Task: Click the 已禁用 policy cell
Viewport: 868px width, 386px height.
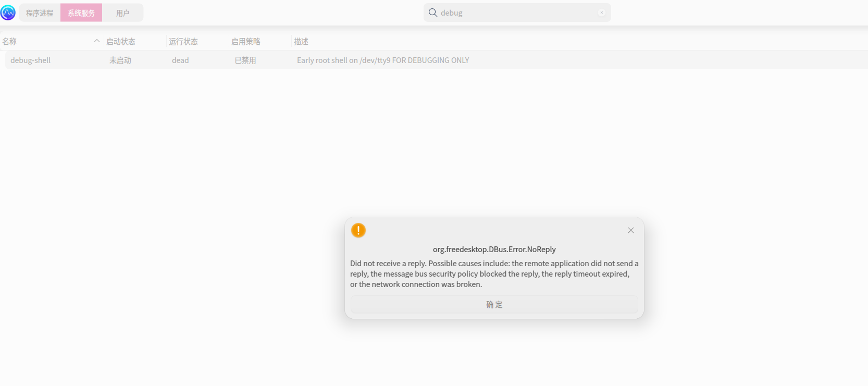Action: pyautogui.click(x=245, y=60)
